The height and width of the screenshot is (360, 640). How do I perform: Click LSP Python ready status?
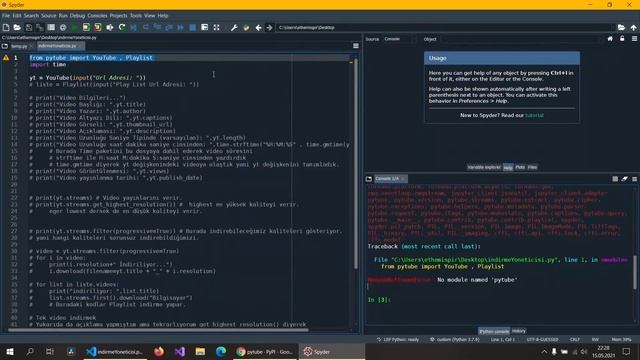coord(397,340)
